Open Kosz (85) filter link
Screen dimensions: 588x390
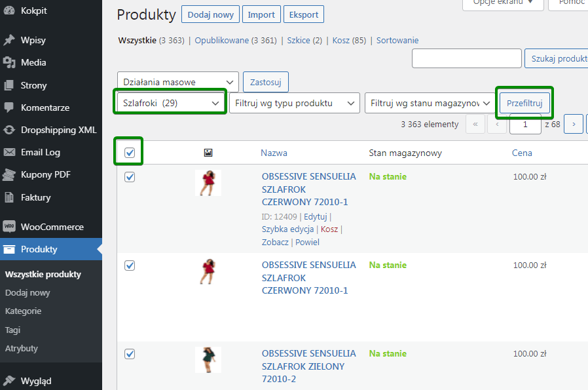coord(349,40)
